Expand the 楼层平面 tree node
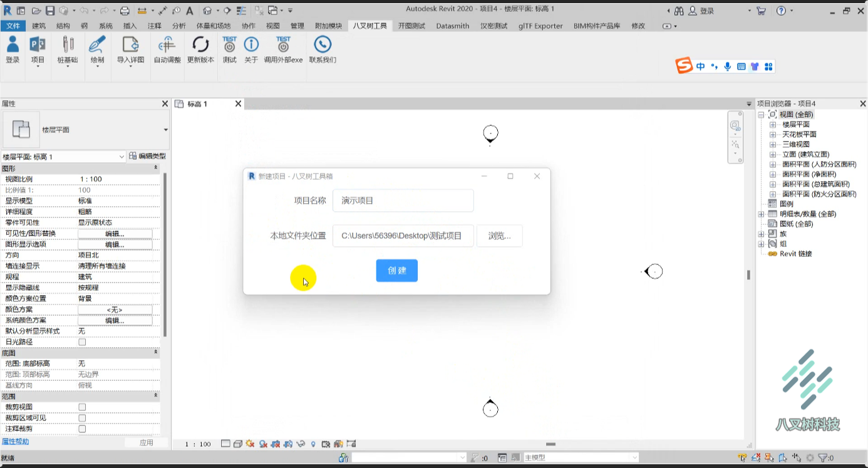Viewport: 868px width, 468px height. click(773, 125)
